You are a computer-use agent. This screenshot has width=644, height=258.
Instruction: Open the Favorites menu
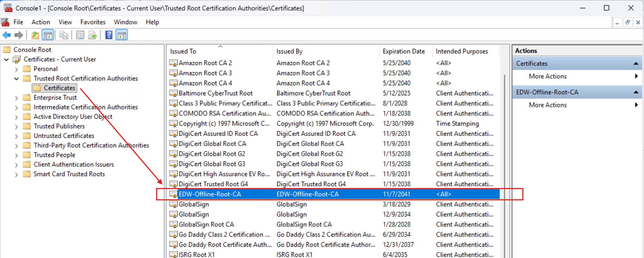click(93, 22)
